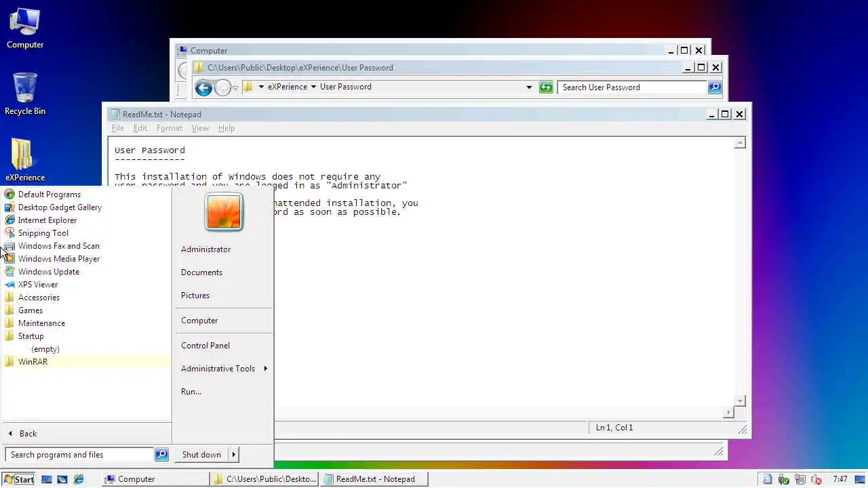Launch Default Programs from Start menu
This screenshot has height=488, width=868.
(x=49, y=195)
